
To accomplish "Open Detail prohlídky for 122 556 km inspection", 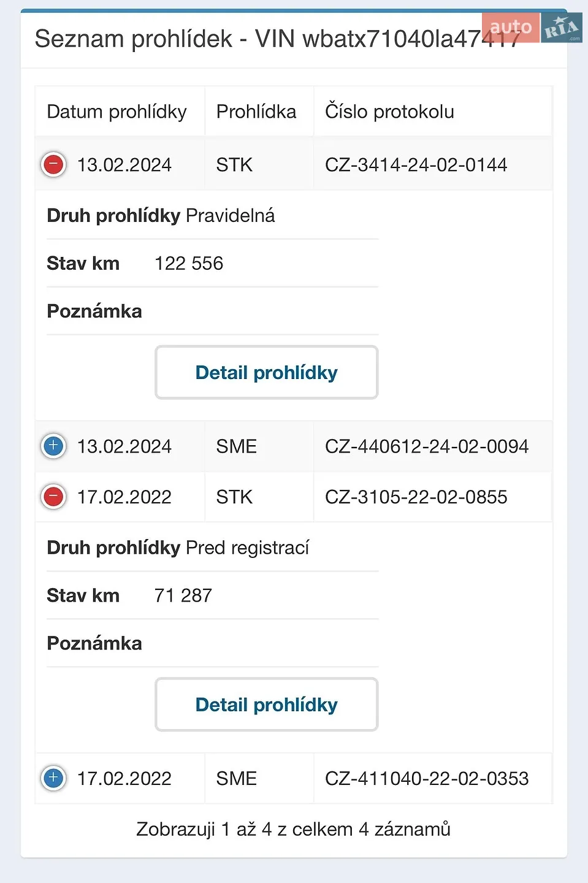I will [x=267, y=372].
